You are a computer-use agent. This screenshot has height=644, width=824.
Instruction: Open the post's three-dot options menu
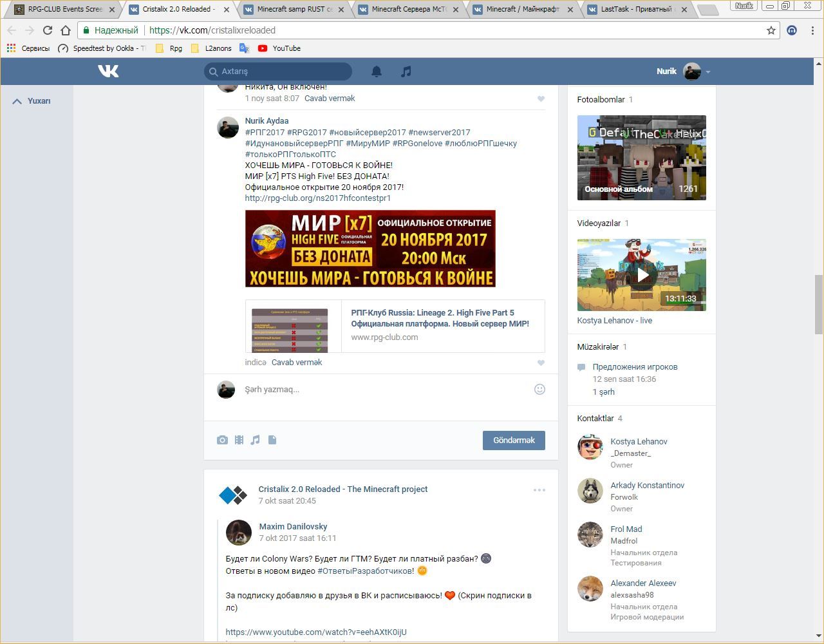[539, 490]
